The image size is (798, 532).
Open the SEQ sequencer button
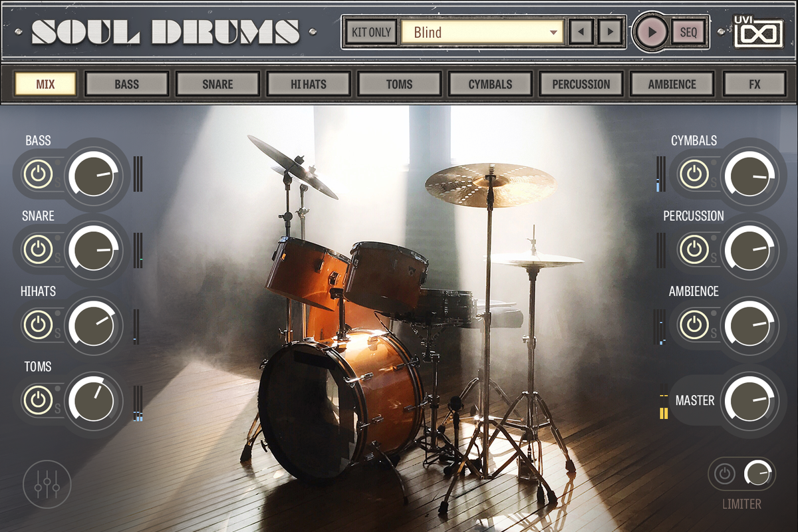[x=688, y=32]
